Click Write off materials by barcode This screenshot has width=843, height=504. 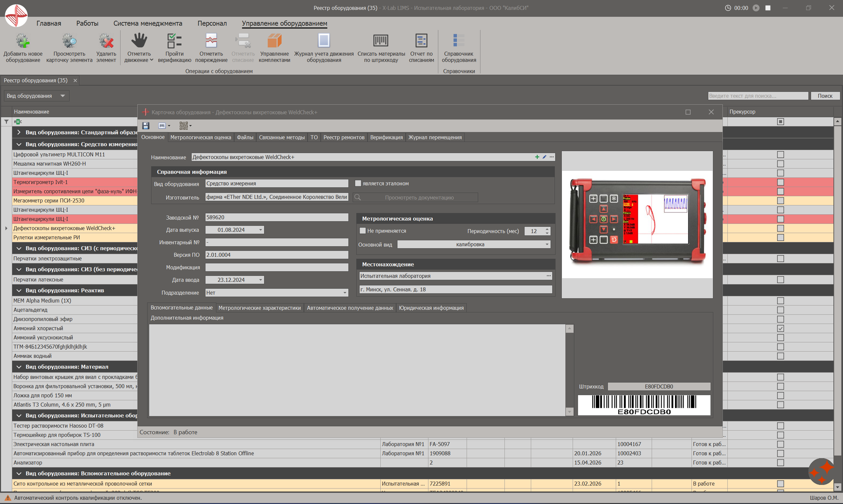click(x=381, y=41)
